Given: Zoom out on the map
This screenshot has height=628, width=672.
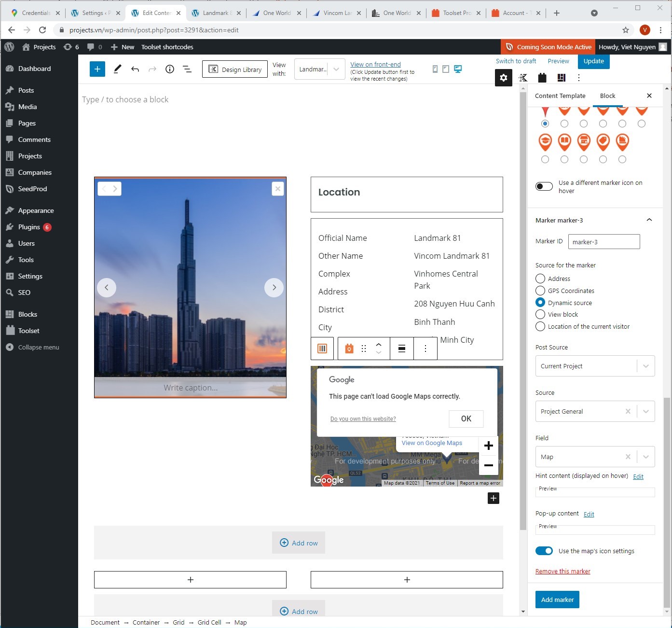Looking at the screenshot, I should tap(489, 465).
